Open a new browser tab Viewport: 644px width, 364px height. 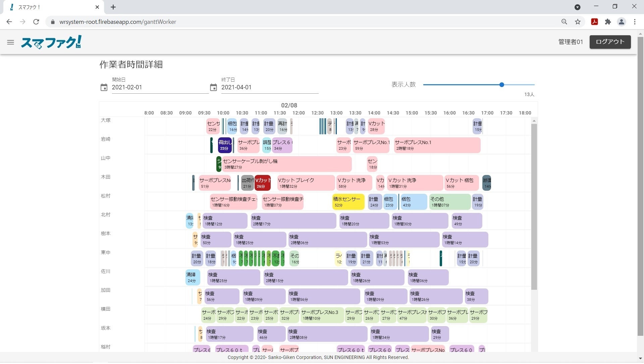point(113,7)
